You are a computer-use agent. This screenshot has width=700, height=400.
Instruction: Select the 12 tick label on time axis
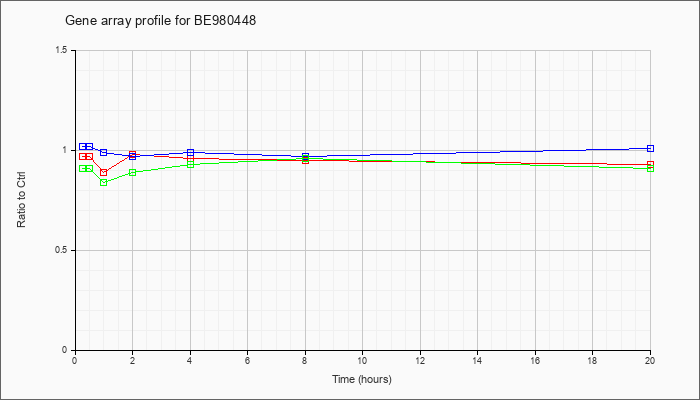pyautogui.click(x=420, y=360)
